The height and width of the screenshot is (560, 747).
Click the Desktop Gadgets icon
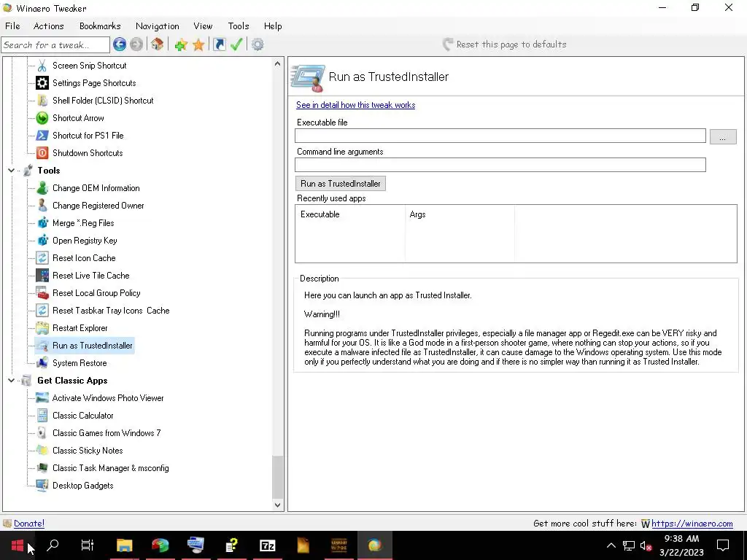(42, 485)
